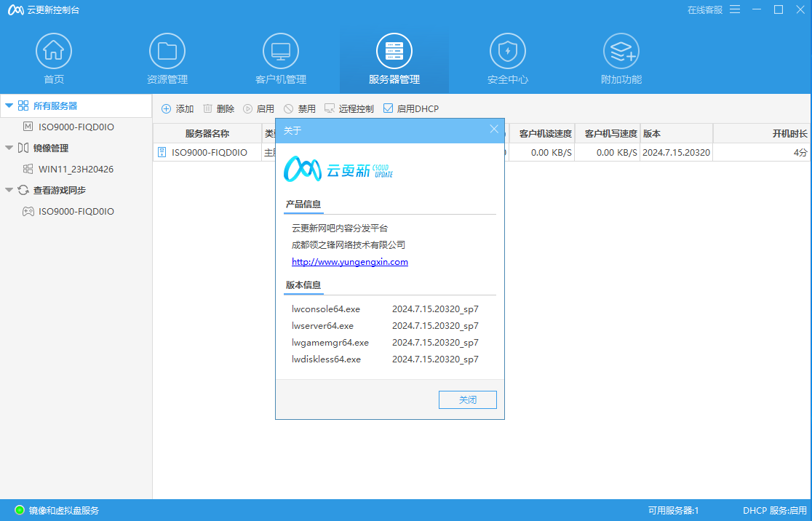Viewport: 812px width, 521px height.
Task: Open 安全中心 security center
Action: [x=508, y=59]
